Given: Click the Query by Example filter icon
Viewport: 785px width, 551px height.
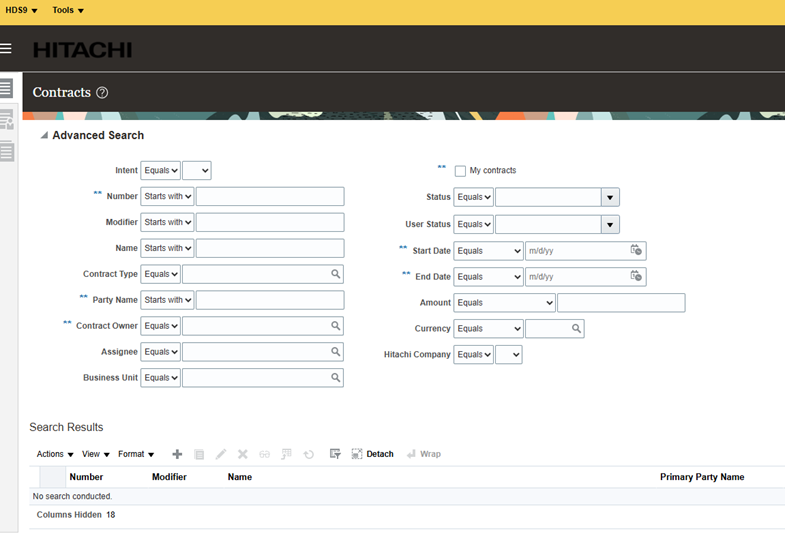Looking at the screenshot, I should coord(335,454).
